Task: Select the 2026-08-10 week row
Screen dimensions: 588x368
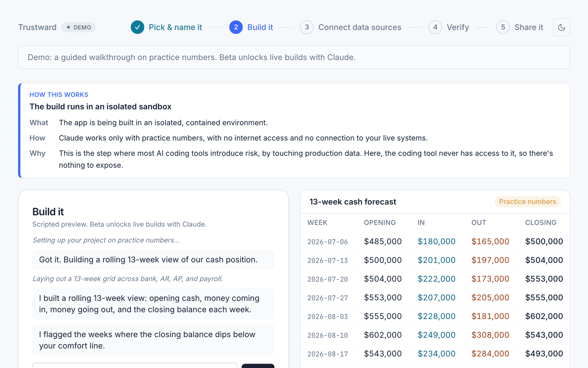Action: click(x=435, y=335)
